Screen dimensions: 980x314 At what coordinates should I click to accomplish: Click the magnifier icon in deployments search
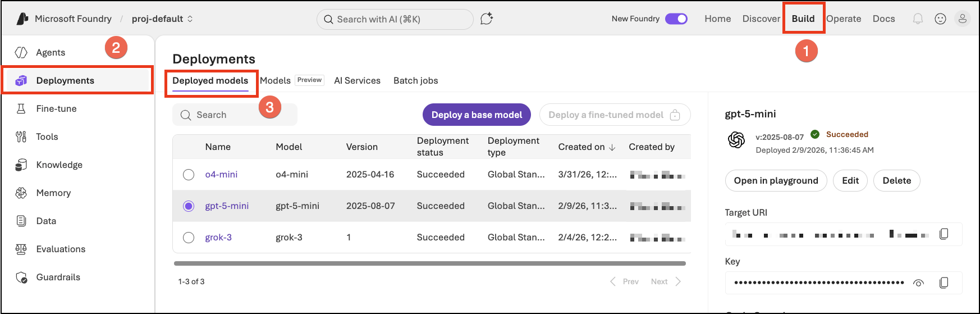[186, 115]
